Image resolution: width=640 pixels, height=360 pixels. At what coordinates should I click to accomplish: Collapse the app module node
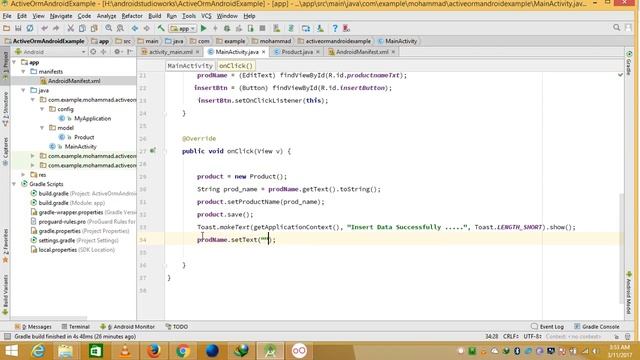[x=15, y=62]
